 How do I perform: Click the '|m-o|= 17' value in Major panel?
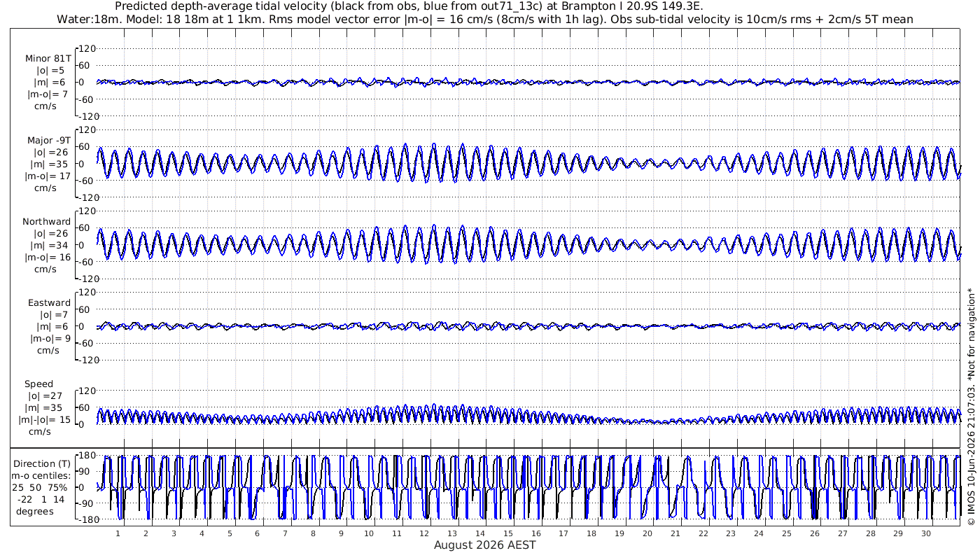click(48, 176)
